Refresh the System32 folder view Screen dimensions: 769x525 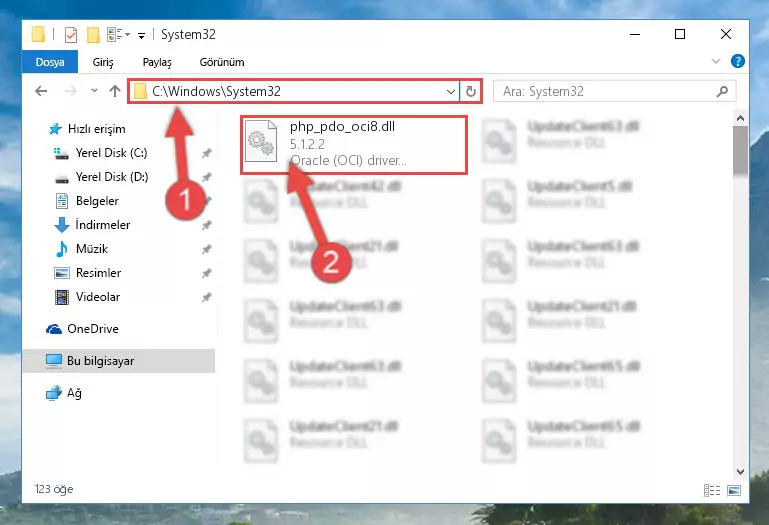[471, 91]
